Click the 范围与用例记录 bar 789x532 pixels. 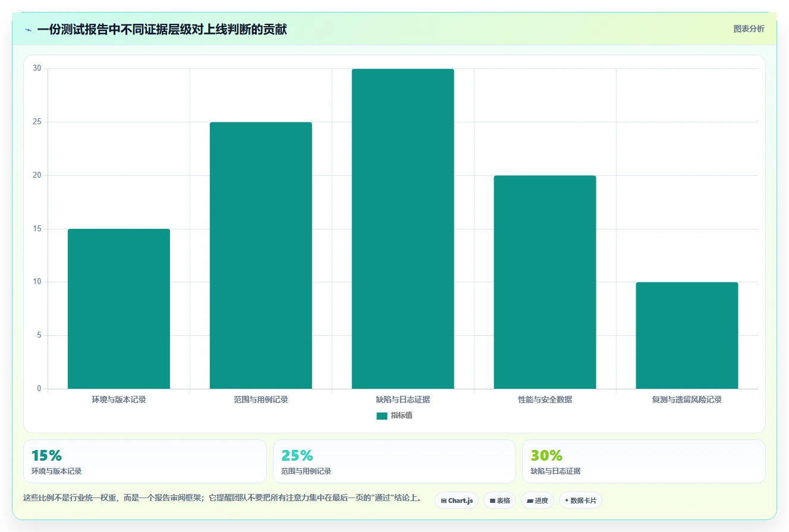coord(261,256)
